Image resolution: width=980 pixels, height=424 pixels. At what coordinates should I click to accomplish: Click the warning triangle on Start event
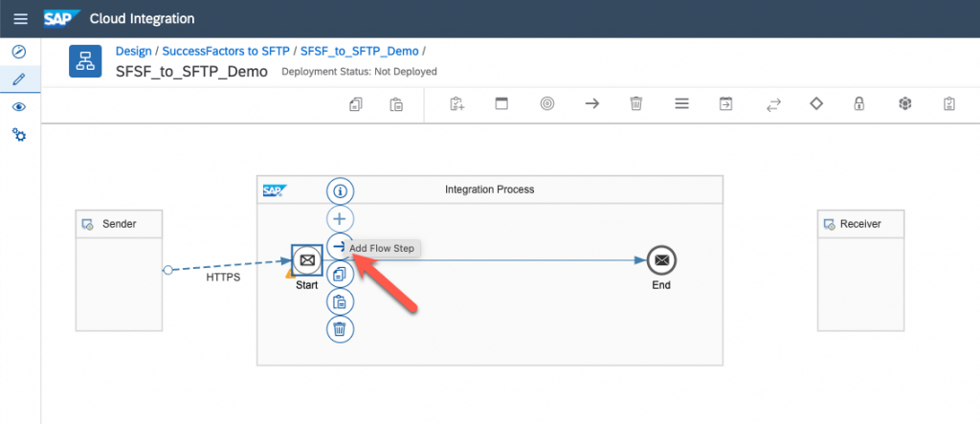pyautogui.click(x=289, y=274)
